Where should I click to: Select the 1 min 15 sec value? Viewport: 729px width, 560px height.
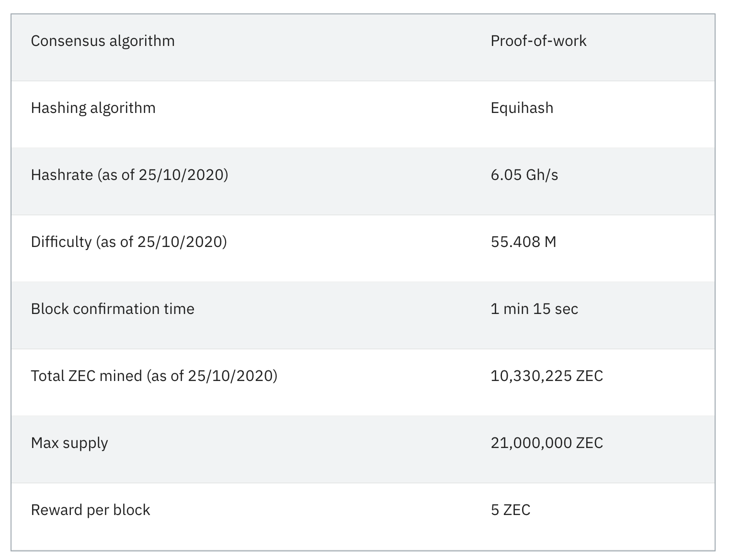pyautogui.click(x=534, y=309)
